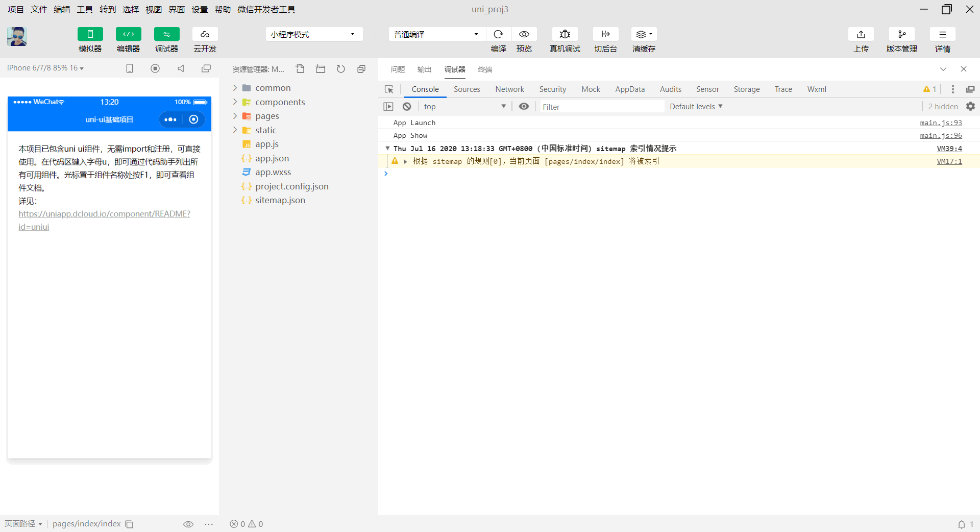Click the compile (编译) refresh icon

[498, 34]
